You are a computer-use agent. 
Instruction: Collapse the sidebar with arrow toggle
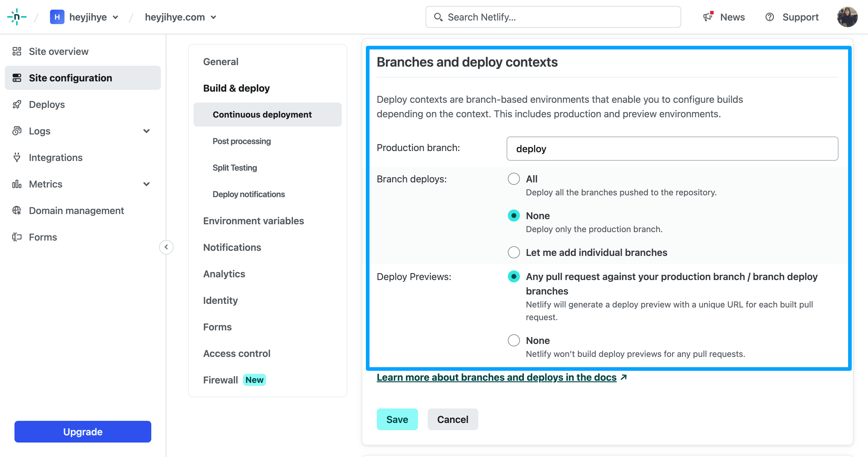[166, 247]
